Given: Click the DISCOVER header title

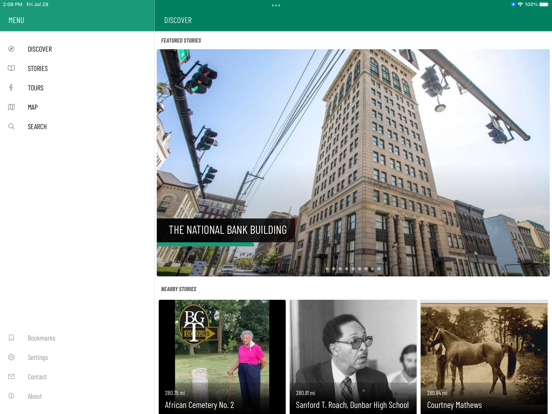Looking at the screenshot, I should click(x=178, y=20).
